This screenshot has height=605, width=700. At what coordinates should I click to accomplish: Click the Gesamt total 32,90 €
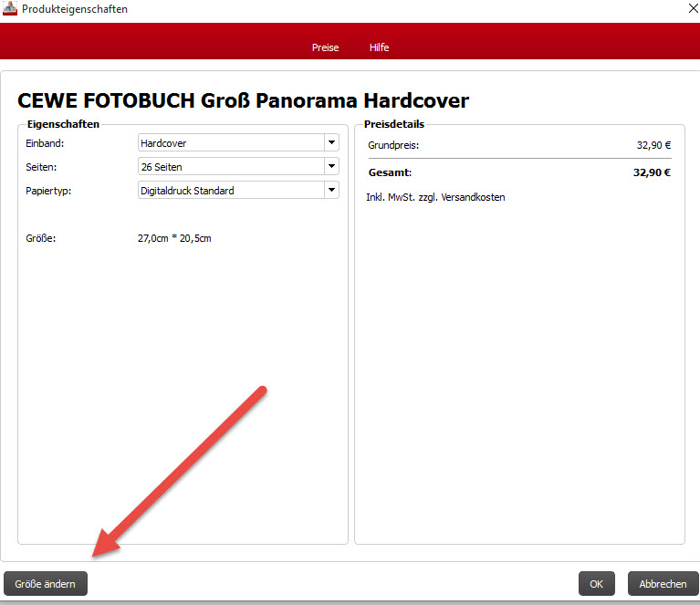point(652,172)
